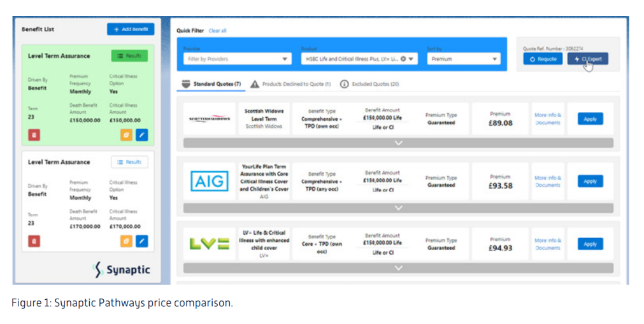Open Scottish Widows More Info & Documents

click(x=548, y=118)
